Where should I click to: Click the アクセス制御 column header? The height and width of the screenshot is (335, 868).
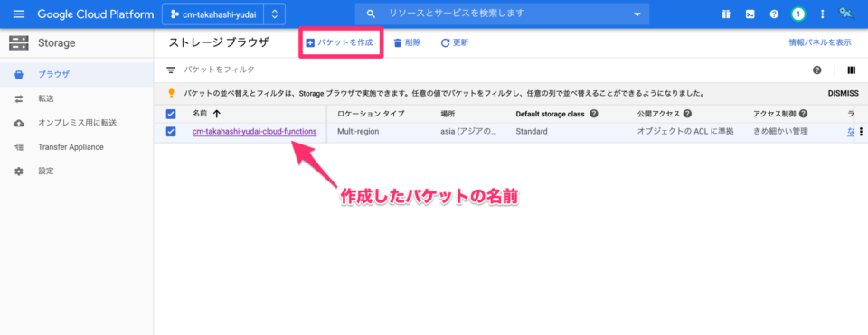tap(775, 114)
